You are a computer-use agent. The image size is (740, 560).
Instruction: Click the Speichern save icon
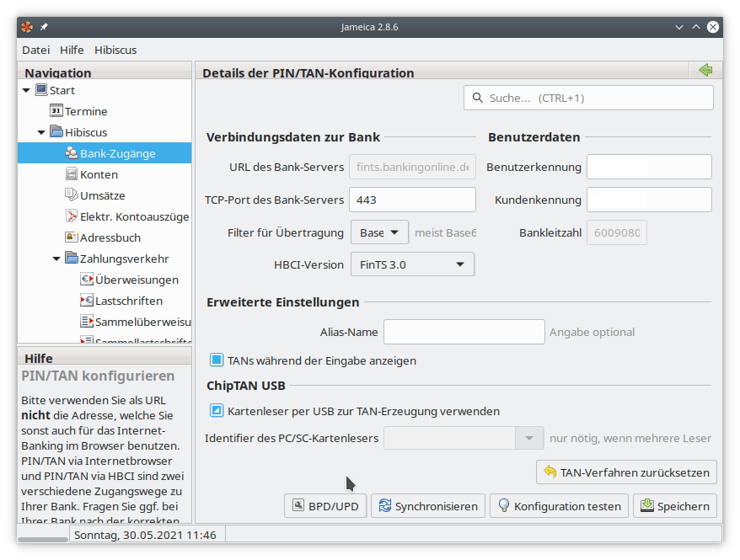tap(647, 505)
